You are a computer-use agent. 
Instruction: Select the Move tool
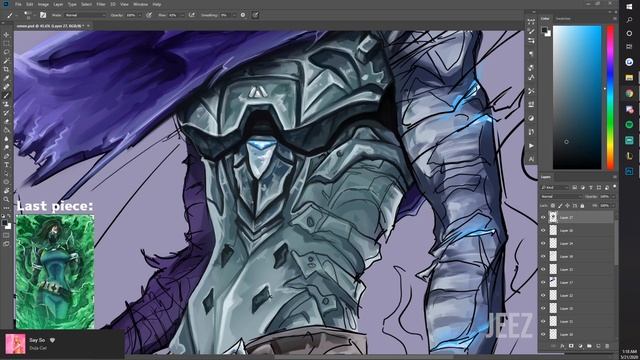[x=6, y=35]
